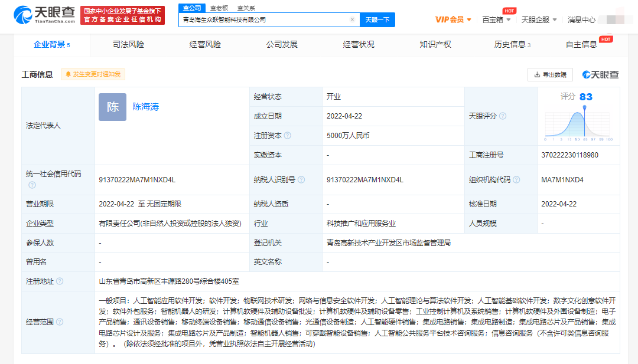
Task: Click the 天眼一下 search button
Action: pyautogui.click(x=377, y=19)
